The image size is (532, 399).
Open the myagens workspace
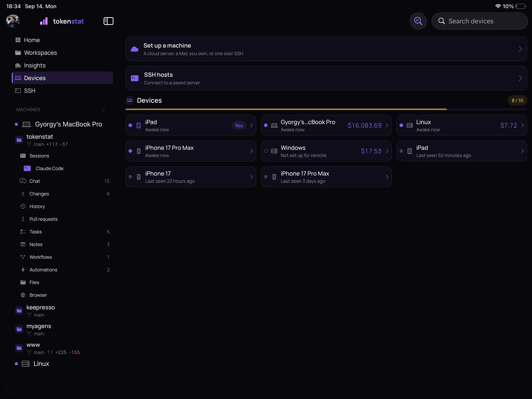(62, 329)
